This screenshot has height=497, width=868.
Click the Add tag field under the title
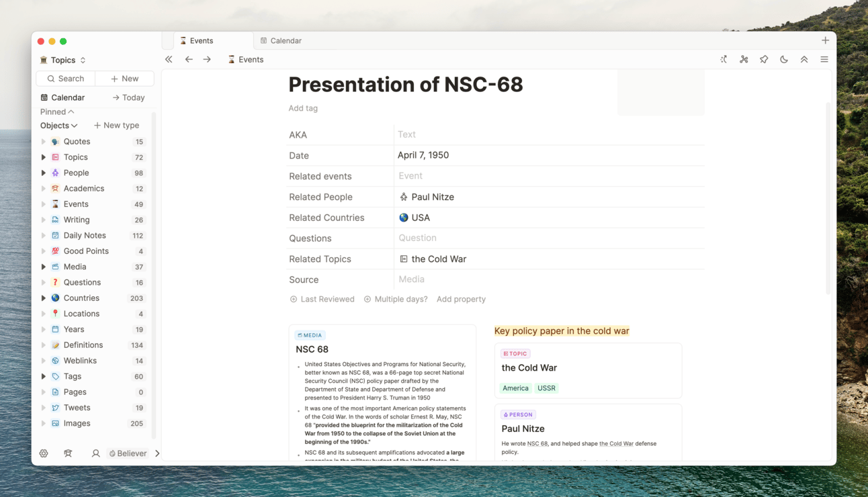point(303,108)
